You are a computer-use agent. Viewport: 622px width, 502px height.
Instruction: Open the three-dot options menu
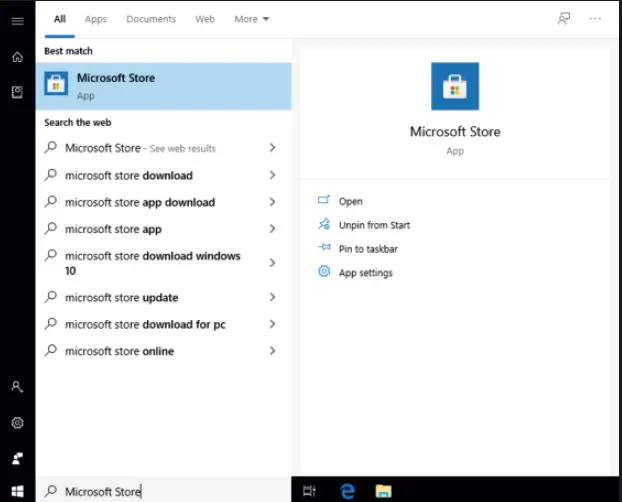596,19
